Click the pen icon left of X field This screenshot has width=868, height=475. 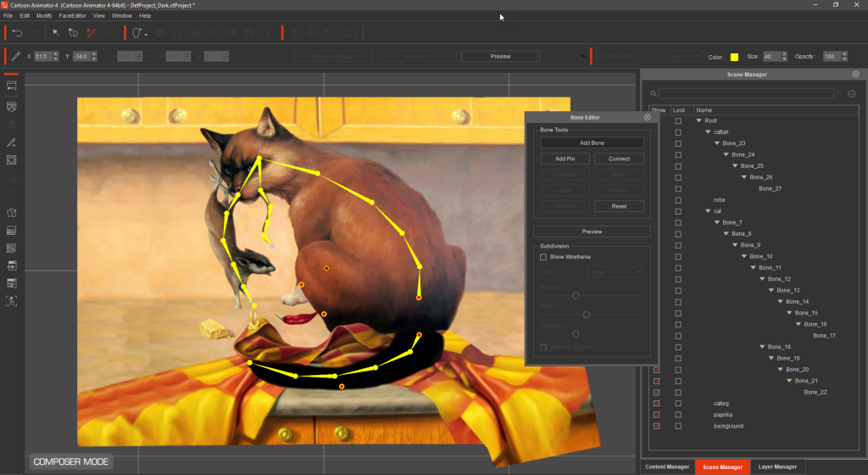16,56
